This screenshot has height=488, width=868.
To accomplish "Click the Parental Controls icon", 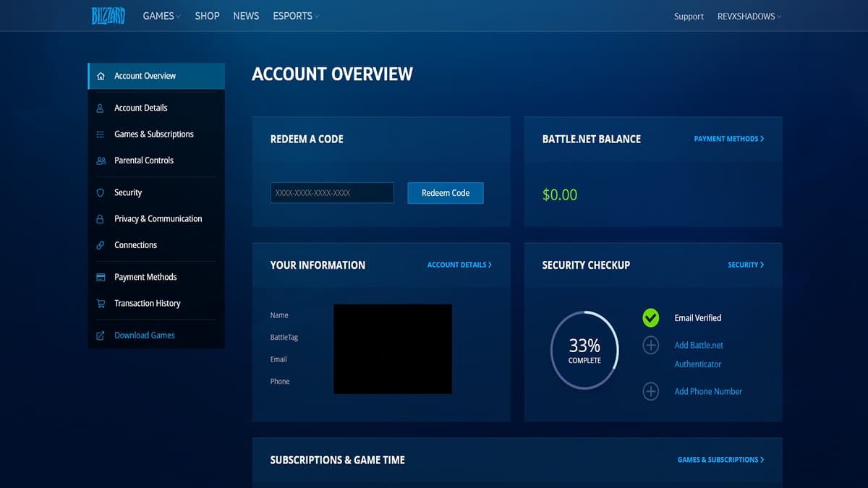I will coord(101,160).
